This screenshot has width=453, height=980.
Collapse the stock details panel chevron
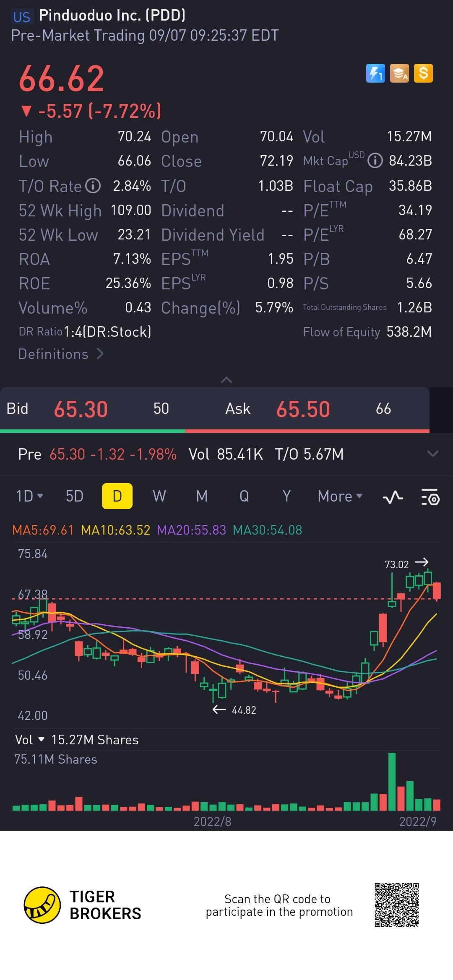click(226, 380)
